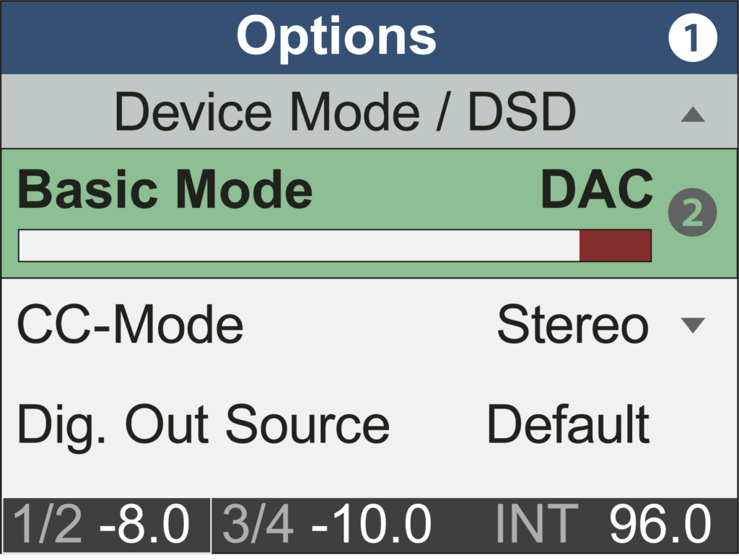
Task: Click the INT clock source indicator
Action: [537, 523]
